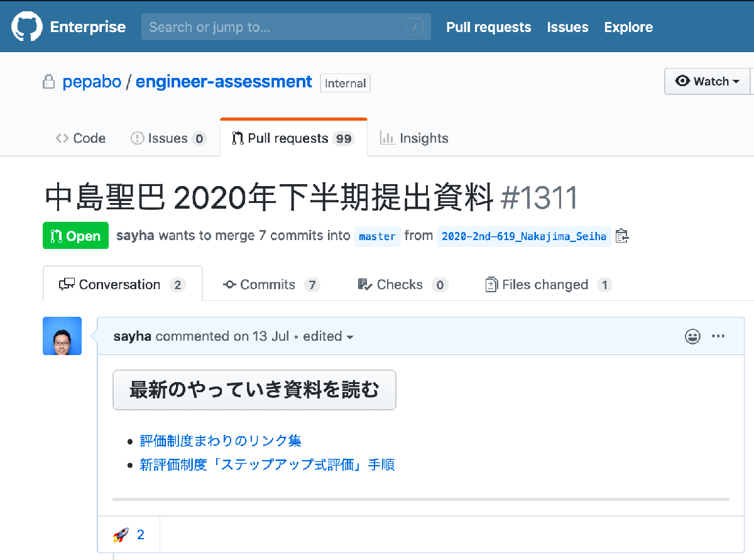
Task: Open the comment options kebab menu
Action: click(718, 336)
